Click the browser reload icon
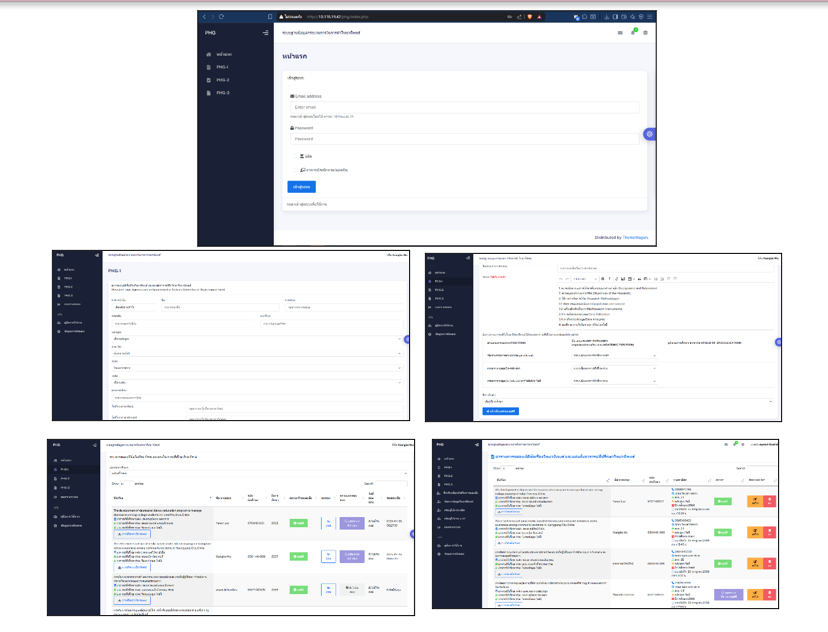The image size is (828, 632). coord(221,18)
